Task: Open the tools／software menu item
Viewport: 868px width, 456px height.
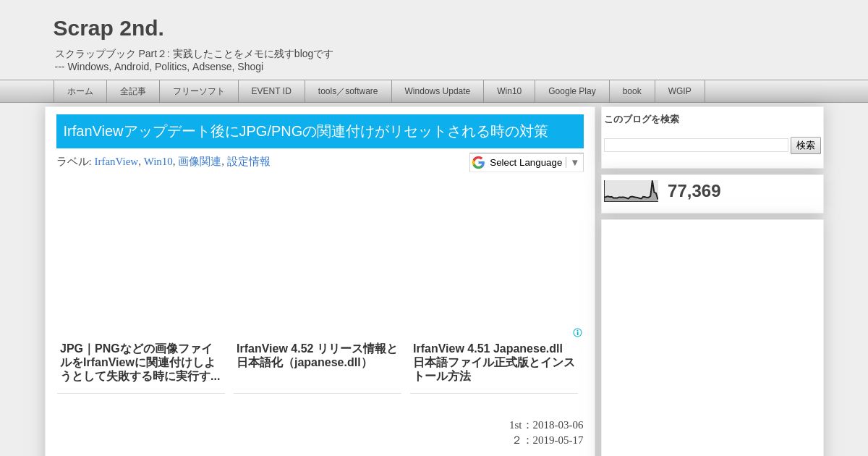Action: click(x=348, y=91)
